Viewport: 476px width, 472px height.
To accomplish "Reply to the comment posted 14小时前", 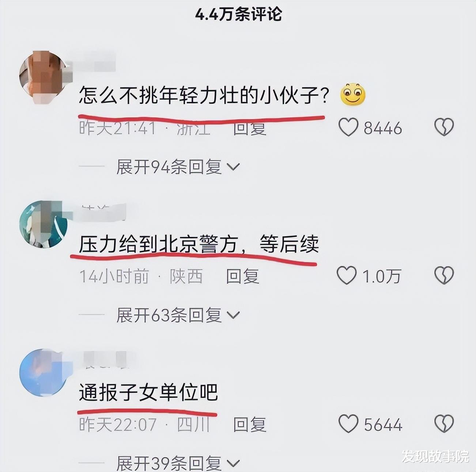I will [242, 276].
